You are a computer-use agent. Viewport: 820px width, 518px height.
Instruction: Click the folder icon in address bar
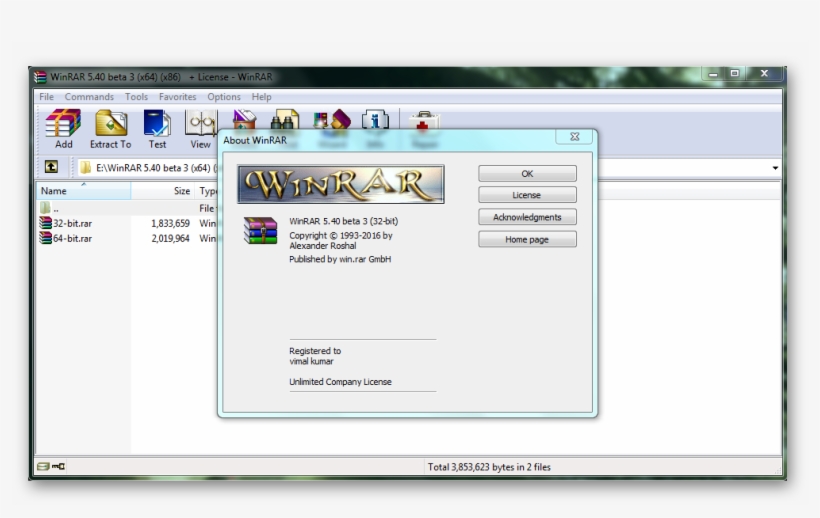coord(85,167)
